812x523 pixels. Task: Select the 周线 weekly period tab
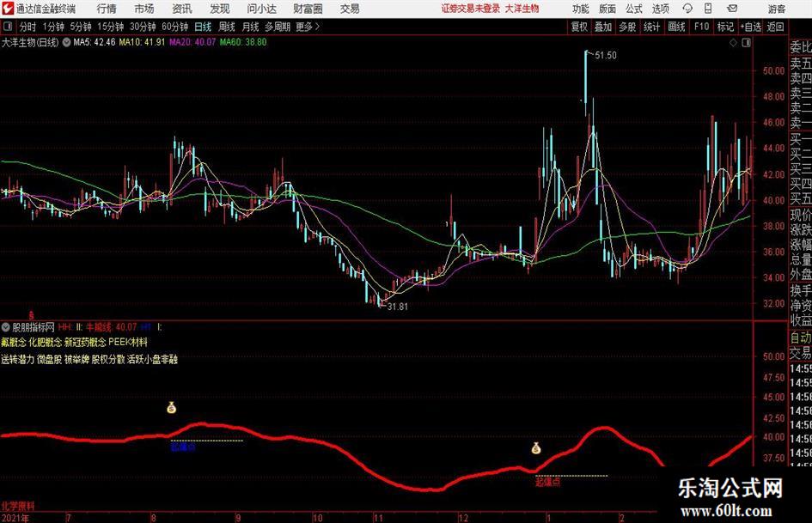tap(227, 27)
